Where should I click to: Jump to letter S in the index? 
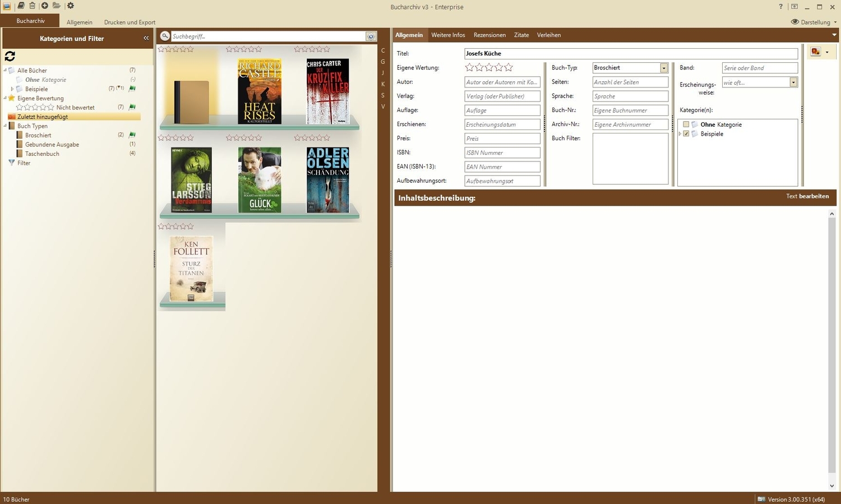pyautogui.click(x=383, y=95)
